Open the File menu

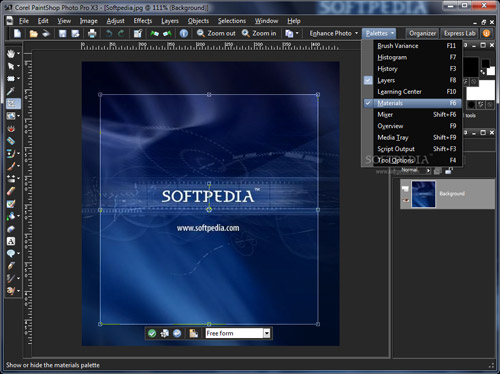(x=24, y=21)
